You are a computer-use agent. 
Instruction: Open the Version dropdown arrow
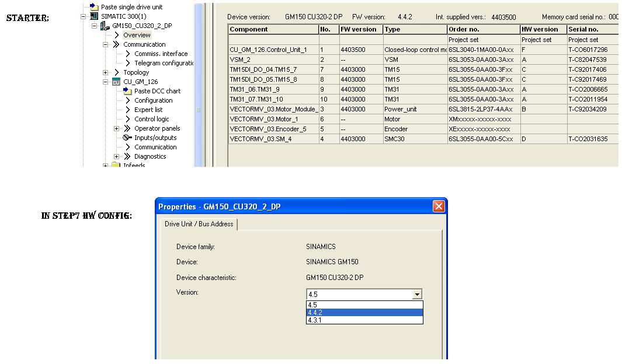[417, 294]
